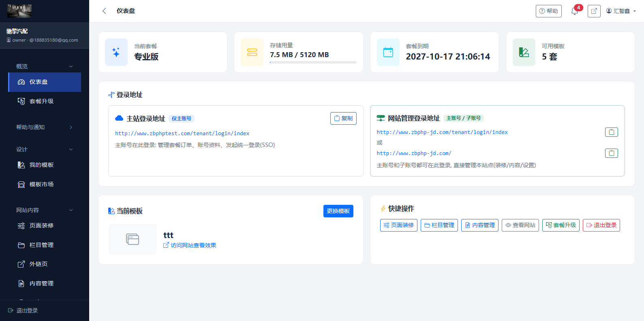Click the 更换模板 button

[338, 211]
